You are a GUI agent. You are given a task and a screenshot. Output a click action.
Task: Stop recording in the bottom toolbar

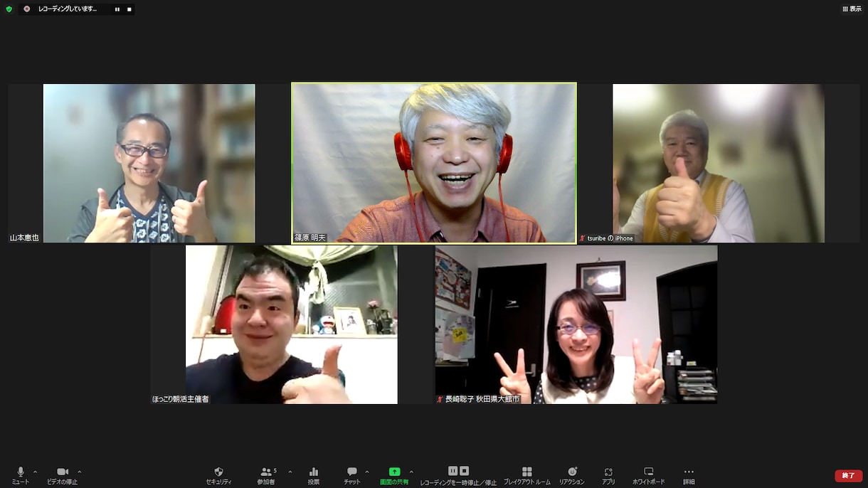(x=464, y=471)
